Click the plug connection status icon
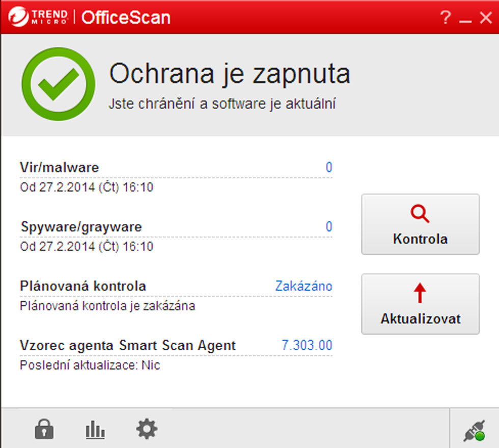The width and height of the screenshot is (499, 448). click(474, 431)
